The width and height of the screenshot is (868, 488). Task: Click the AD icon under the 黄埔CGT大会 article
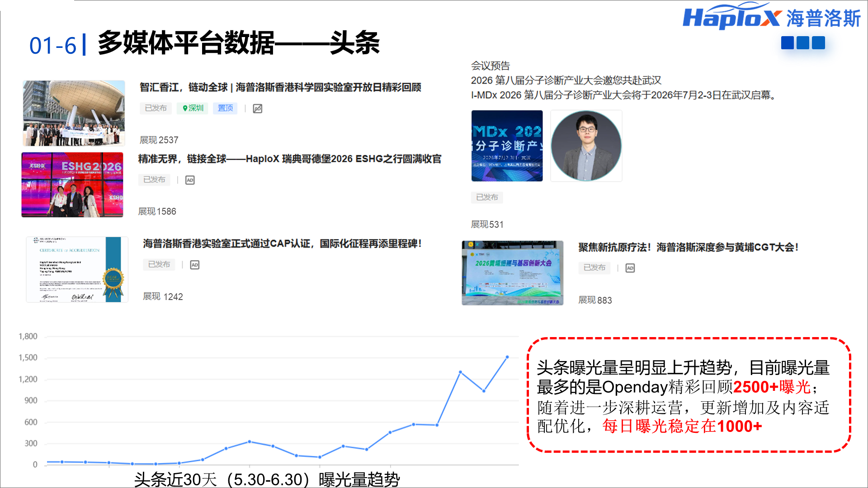630,268
